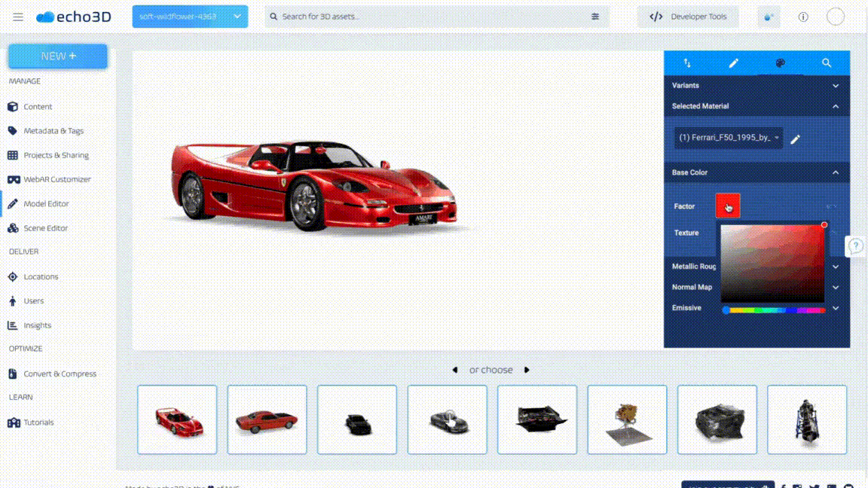Screen dimensions: 868x488
Task: Expand the Normal Map section
Action: tap(836, 288)
